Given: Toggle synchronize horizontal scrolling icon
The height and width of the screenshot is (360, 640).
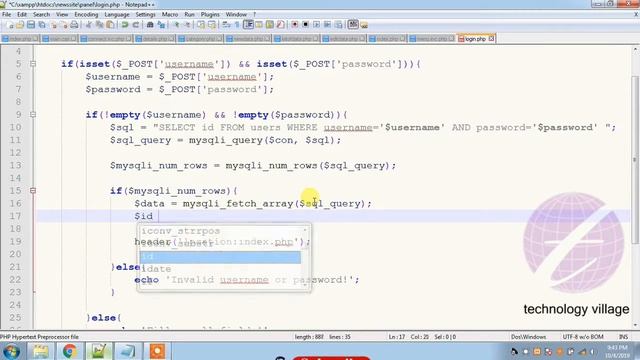Looking at the screenshot, I should tap(212, 25).
